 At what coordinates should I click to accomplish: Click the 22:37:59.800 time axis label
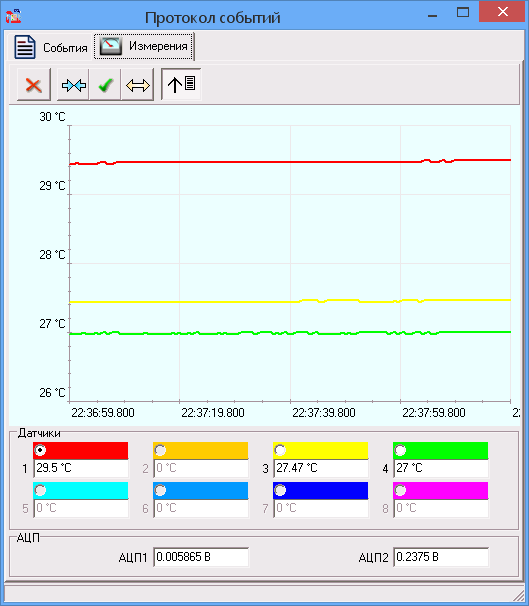pyautogui.click(x=434, y=413)
